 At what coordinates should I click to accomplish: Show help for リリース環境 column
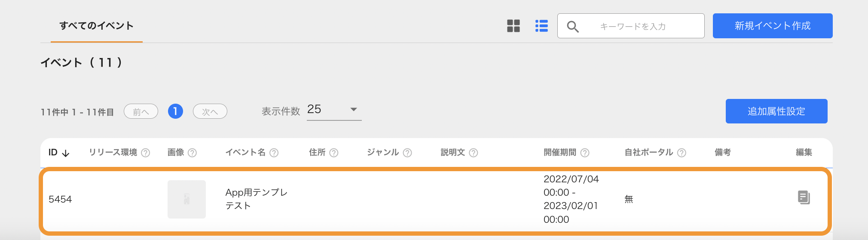point(146,153)
